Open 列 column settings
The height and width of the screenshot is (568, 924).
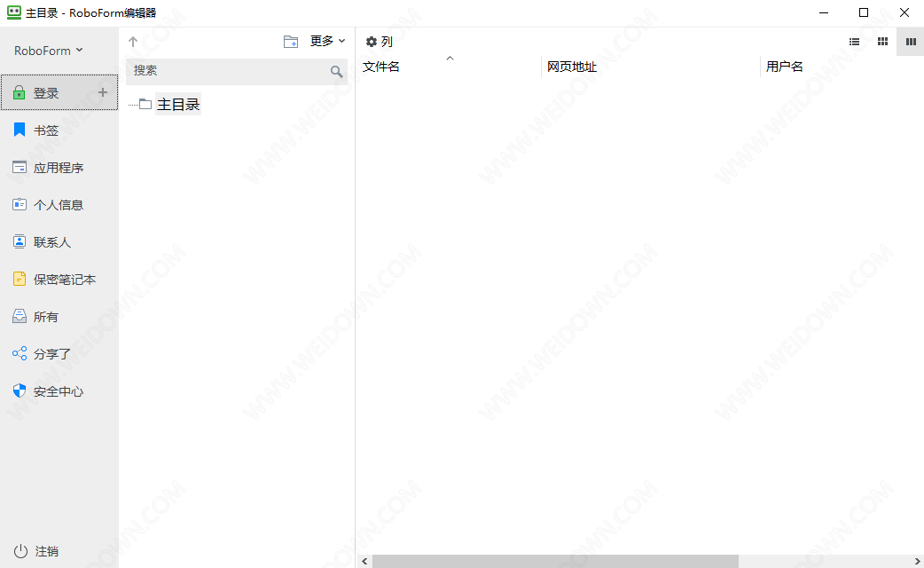coord(379,42)
